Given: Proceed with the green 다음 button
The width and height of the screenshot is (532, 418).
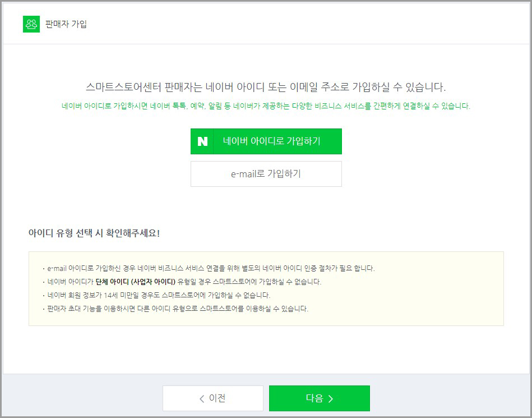Looking at the screenshot, I should 320,398.
